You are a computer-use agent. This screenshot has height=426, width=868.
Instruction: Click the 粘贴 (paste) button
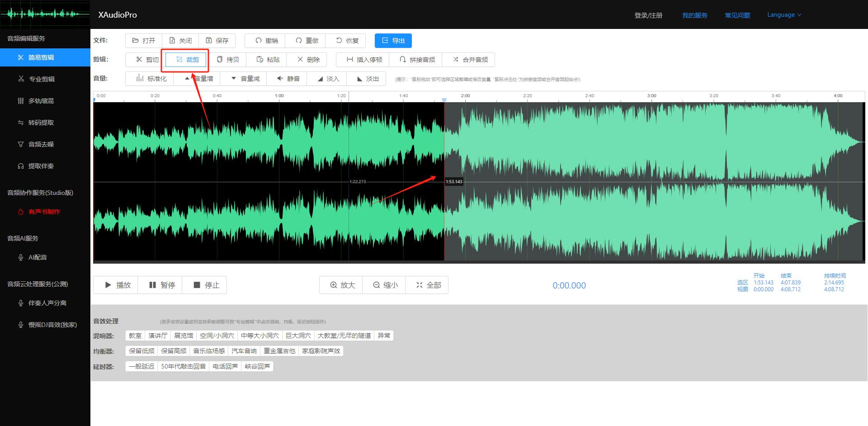point(268,60)
